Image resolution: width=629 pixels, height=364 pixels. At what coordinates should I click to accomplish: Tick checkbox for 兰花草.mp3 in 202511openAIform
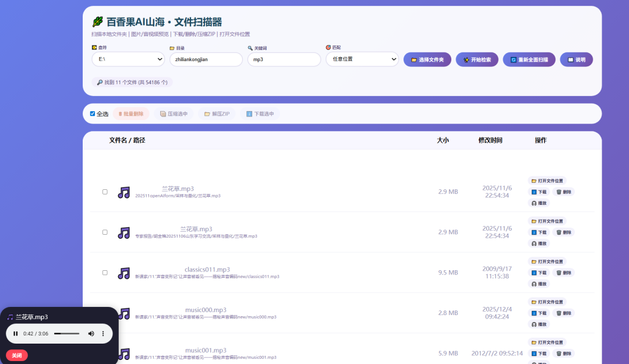(x=105, y=192)
